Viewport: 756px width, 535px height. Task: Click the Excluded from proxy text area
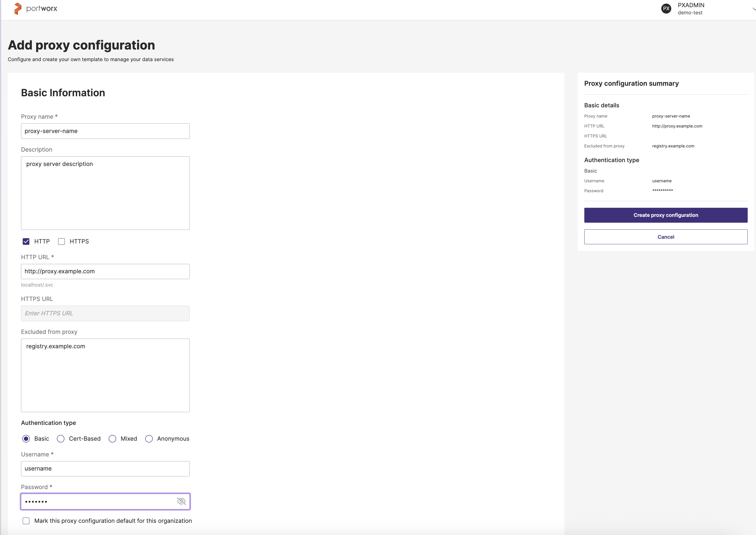[105, 375]
